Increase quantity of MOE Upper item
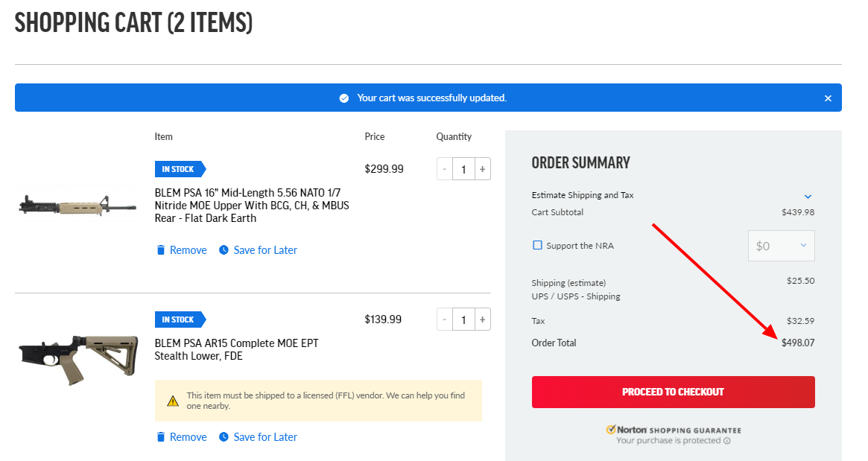 click(483, 169)
